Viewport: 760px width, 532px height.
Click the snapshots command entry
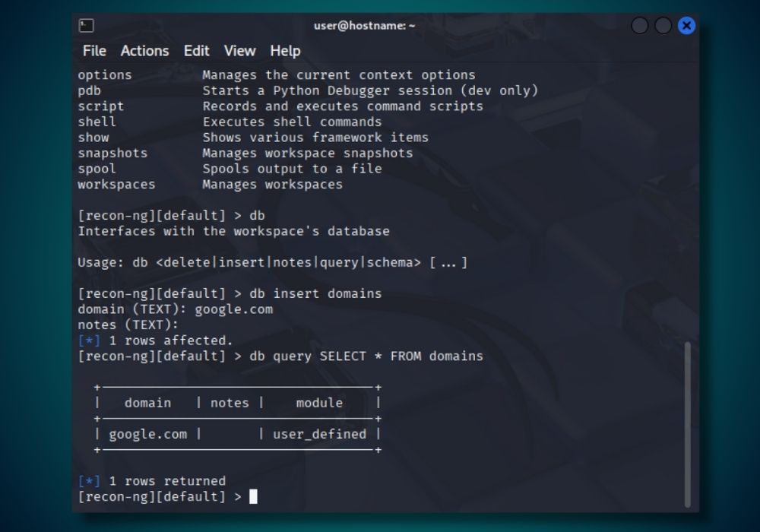coord(112,153)
